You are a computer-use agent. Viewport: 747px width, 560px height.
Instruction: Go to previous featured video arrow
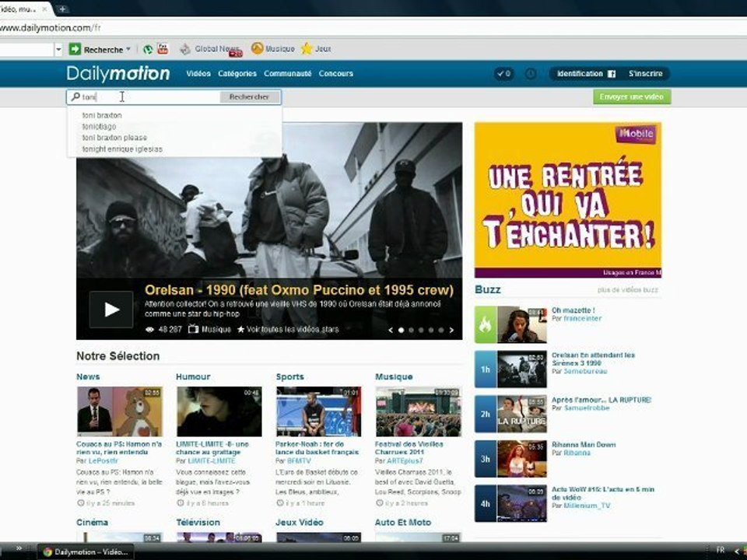click(x=391, y=330)
